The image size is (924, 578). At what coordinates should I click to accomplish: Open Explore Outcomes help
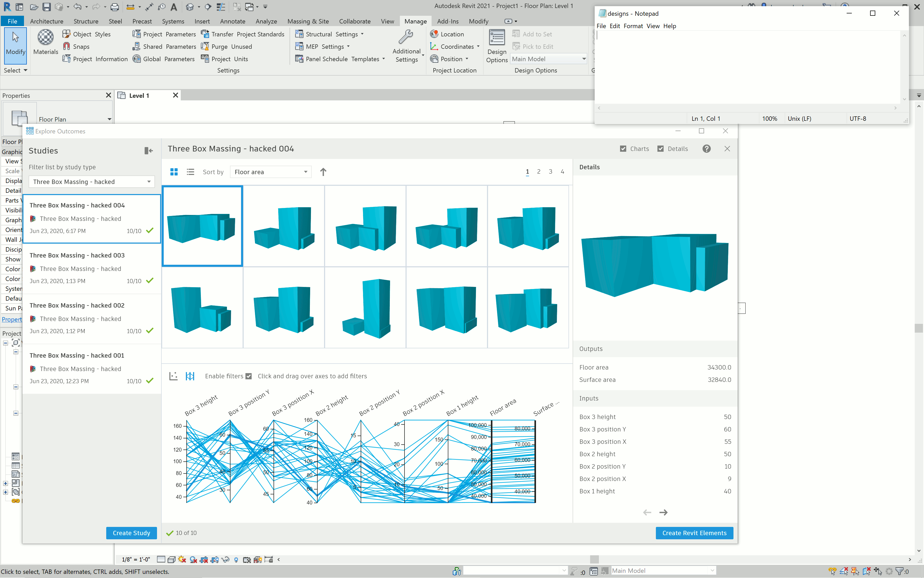click(x=707, y=149)
